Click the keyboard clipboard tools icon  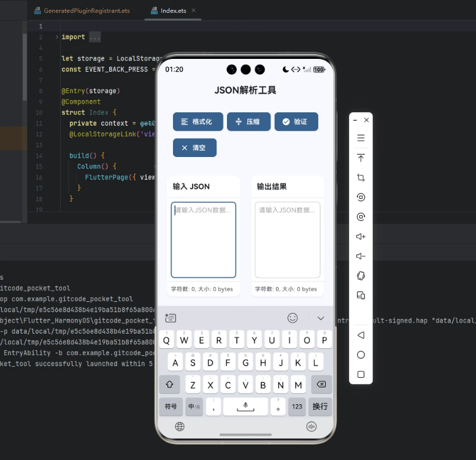171,318
